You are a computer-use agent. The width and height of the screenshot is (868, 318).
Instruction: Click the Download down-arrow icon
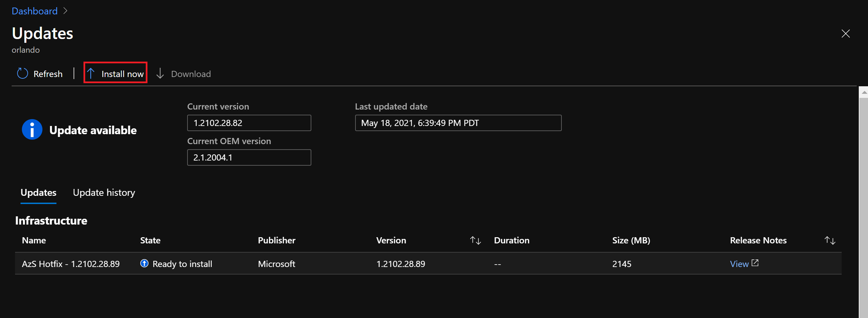160,74
